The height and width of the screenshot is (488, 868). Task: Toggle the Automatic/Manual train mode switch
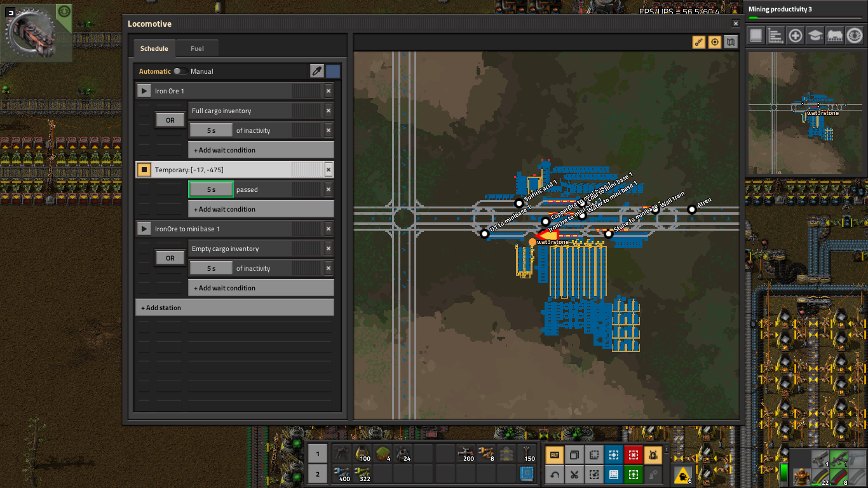(x=180, y=72)
